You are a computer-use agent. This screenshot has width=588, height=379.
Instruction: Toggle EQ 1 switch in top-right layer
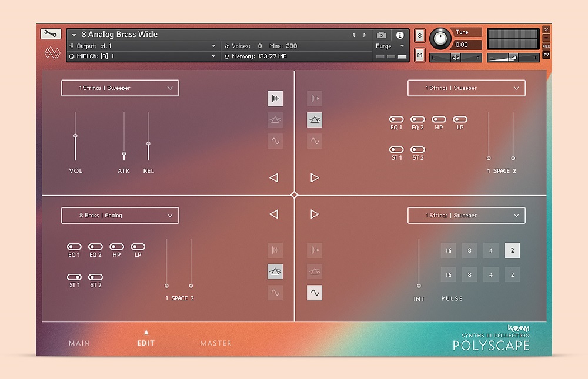[x=396, y=119]
